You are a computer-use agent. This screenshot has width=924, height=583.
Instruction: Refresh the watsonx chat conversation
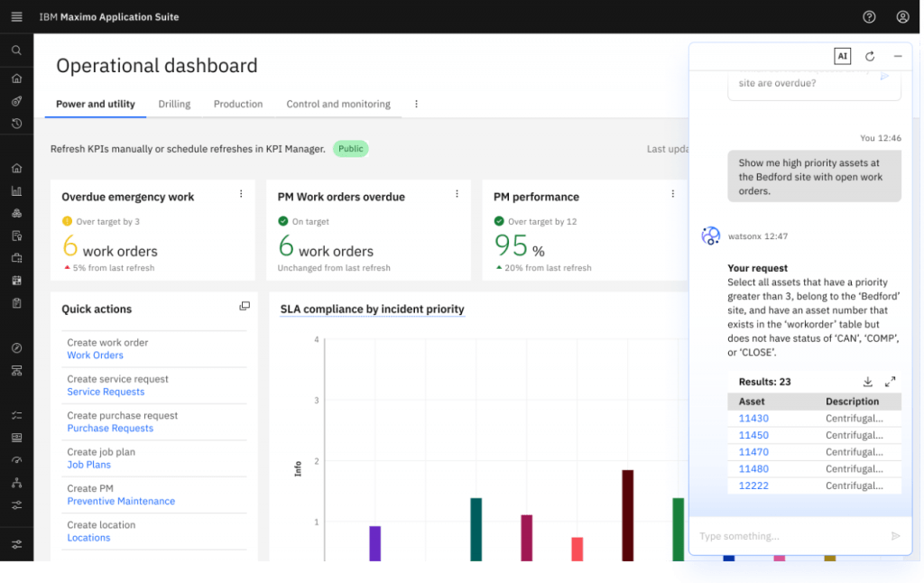coord(869,55)
